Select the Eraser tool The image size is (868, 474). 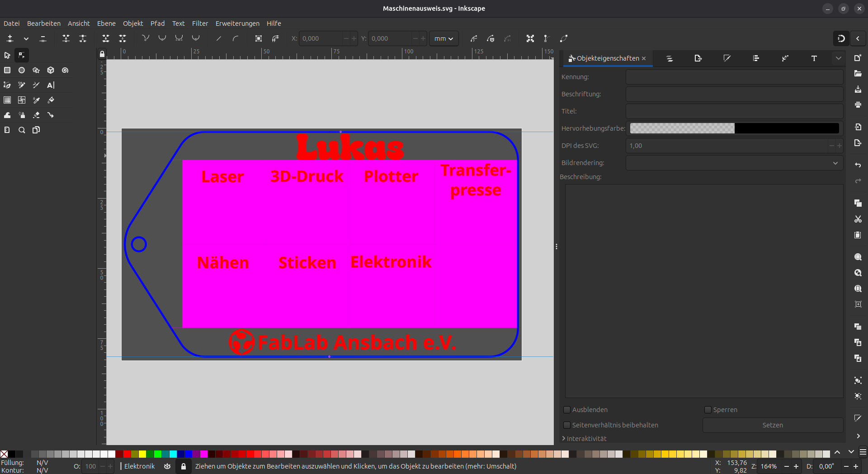[x=36, y=115]
